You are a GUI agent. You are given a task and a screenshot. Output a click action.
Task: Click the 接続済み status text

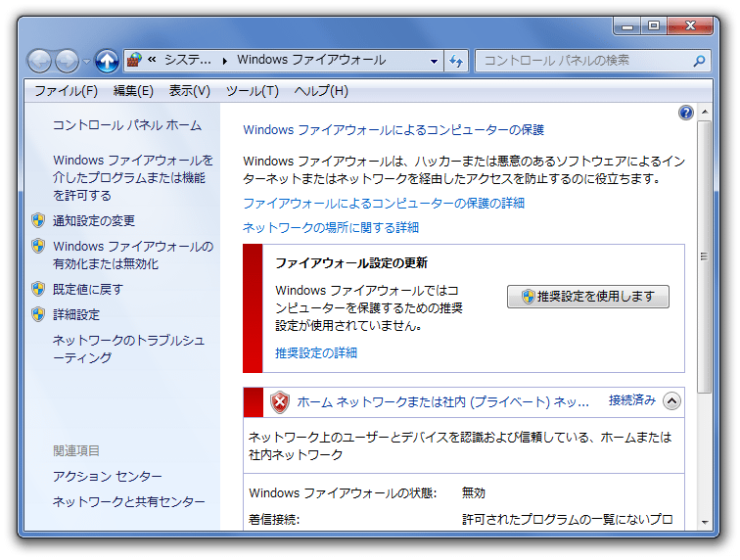click(632, 400)
